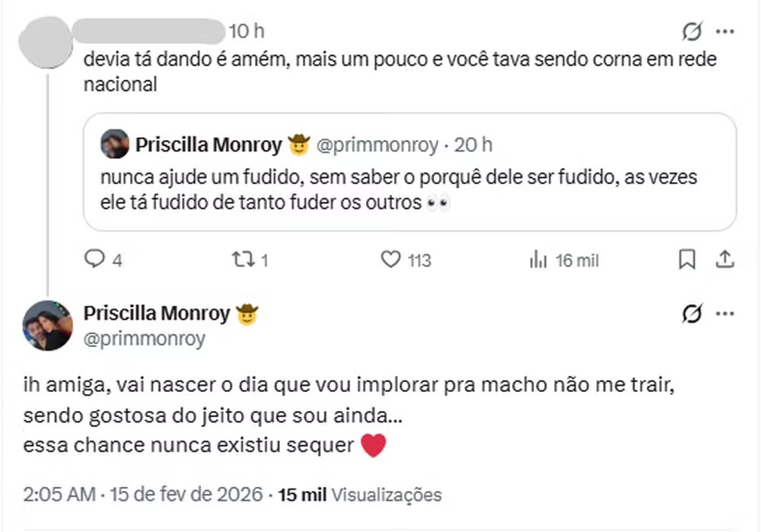The height and width of the screenshot is (532, 761).
Task: Share the top tweet via share icon
Action: (x=724, y=260)
